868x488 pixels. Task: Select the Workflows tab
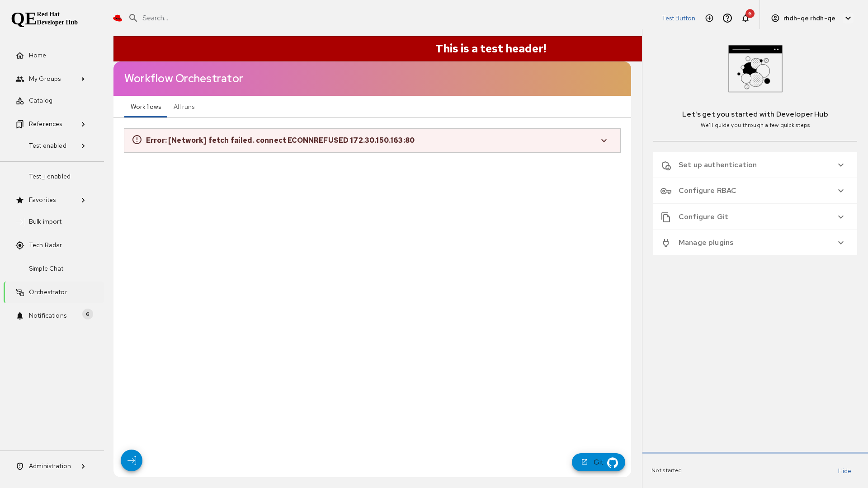(146, 107)
